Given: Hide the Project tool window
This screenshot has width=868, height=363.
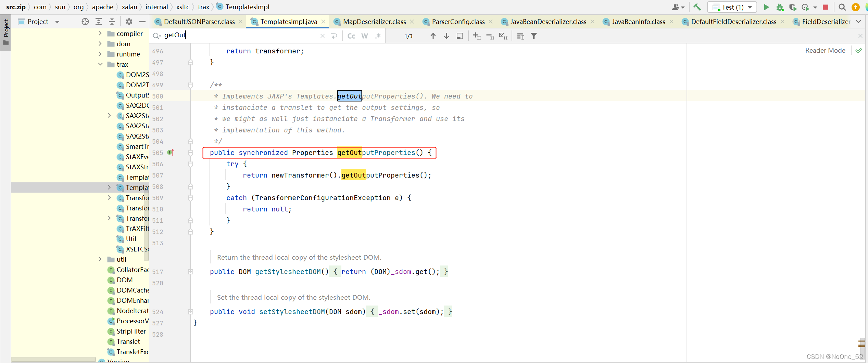Looking at the screenshot, I should point(142,22).
